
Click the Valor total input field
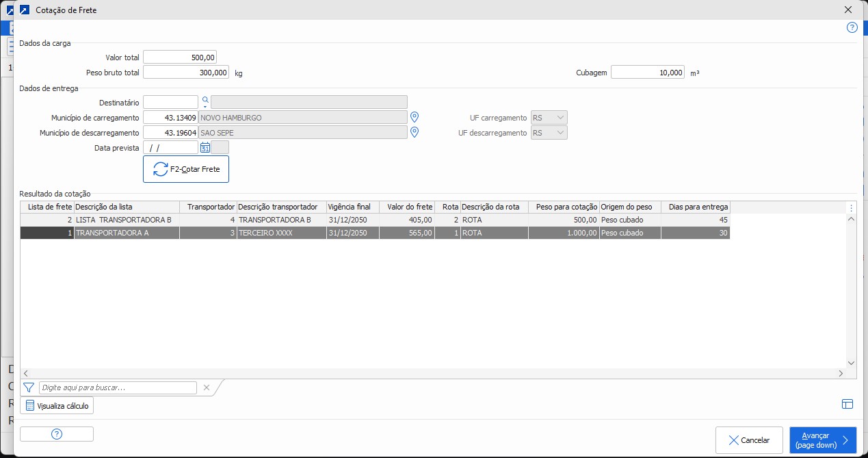click(180, 58)
